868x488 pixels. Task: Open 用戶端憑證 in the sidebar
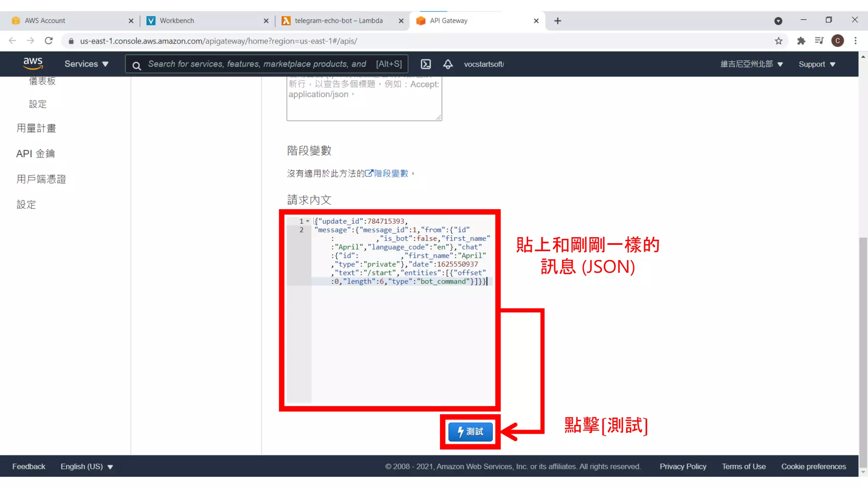tap(41, 179)
